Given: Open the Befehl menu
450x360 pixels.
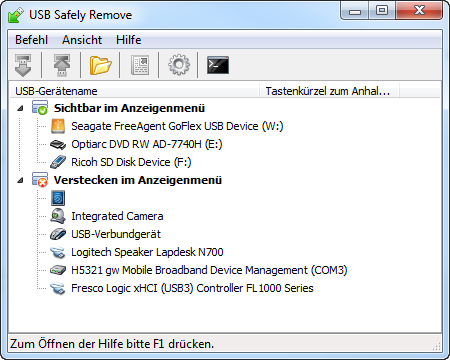Looking at the screenshot, I should pyautogui.click(x=31, y=40).
